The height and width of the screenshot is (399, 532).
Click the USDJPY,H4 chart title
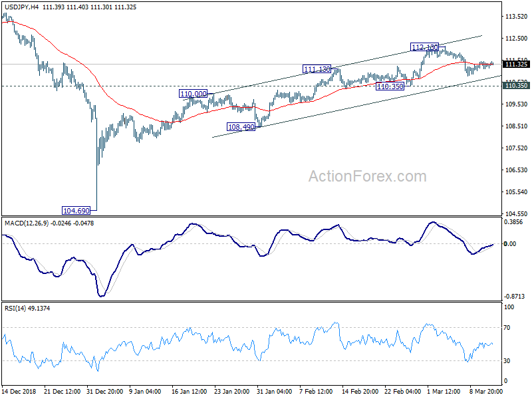(21, 7)
